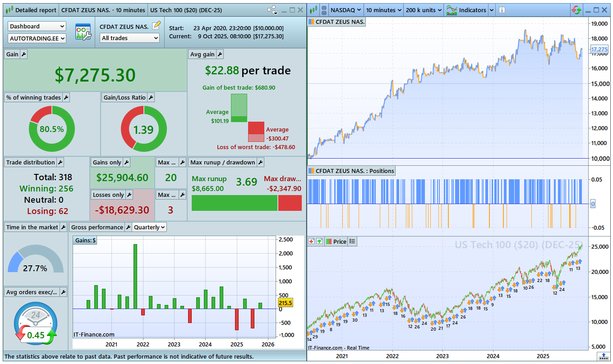
Task: Click the green Max runup bar
Action: [234, 203]
